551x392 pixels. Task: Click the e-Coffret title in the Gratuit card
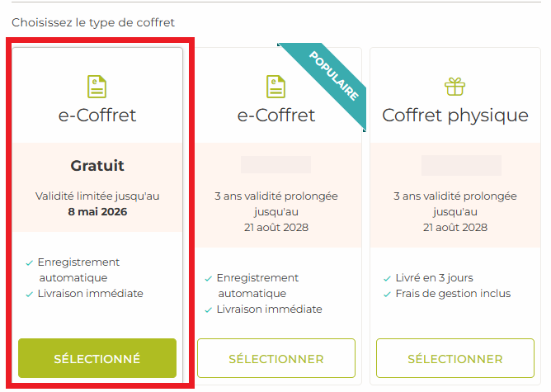click(x=97, y=116)
